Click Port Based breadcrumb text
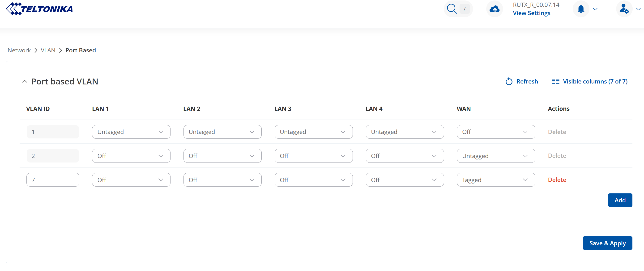 [x=81, y=50]
